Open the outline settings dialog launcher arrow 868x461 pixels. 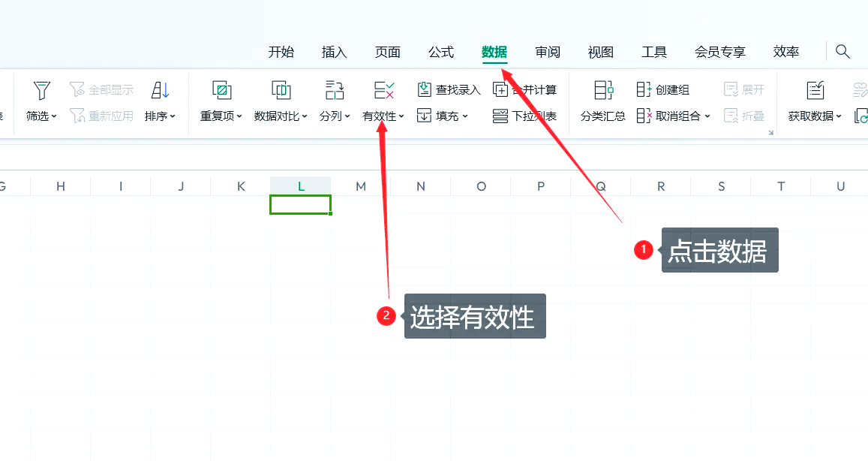[770, 132]
